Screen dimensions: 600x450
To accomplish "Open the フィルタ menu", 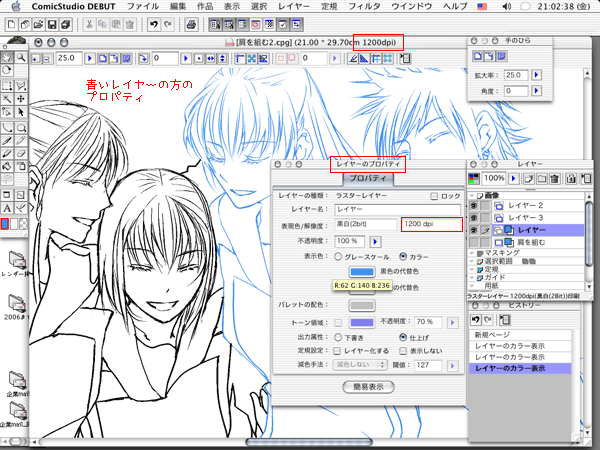I will tap(347, 7).
